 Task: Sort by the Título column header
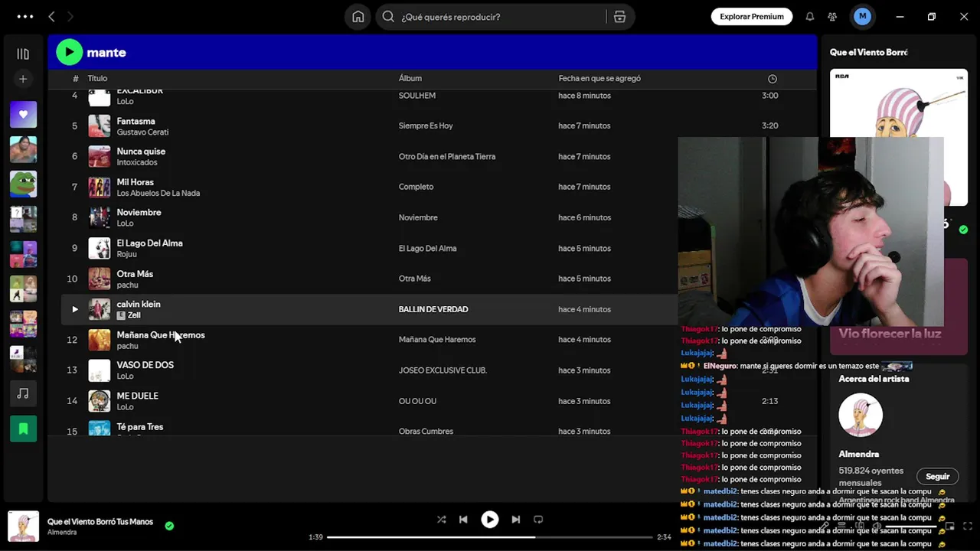point(97,78)
